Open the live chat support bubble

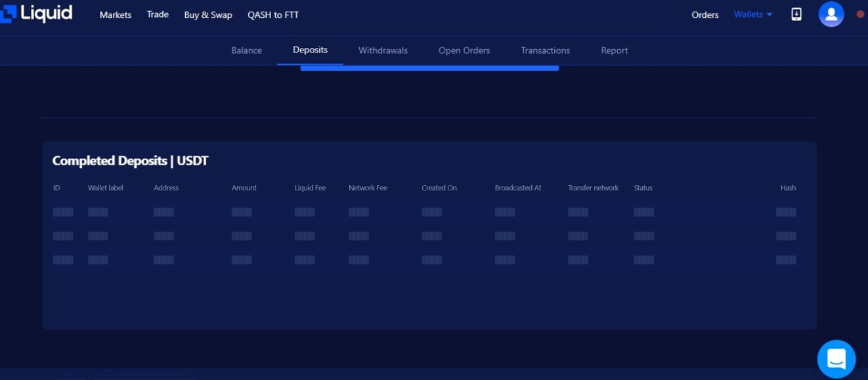coord(836,358)
